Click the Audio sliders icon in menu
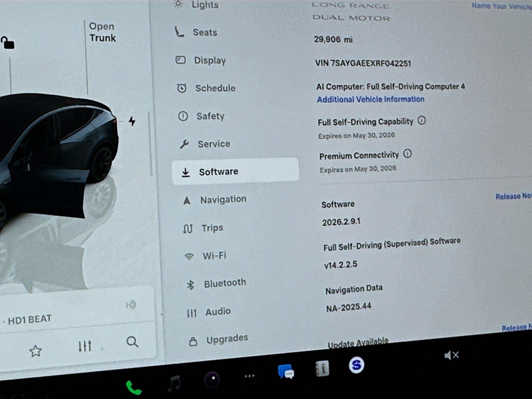This screenshot has width=532, height=399. (x=192, y=313)
